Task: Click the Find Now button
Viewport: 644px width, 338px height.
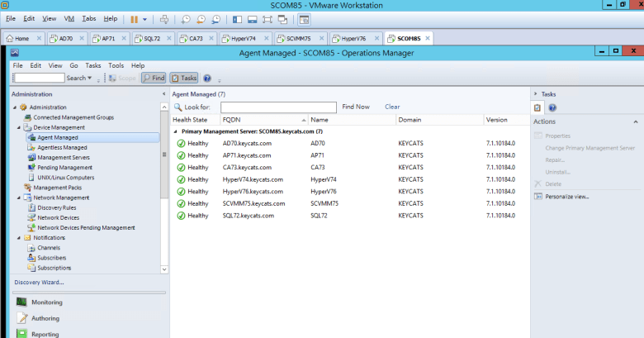Action: [356, 107]
